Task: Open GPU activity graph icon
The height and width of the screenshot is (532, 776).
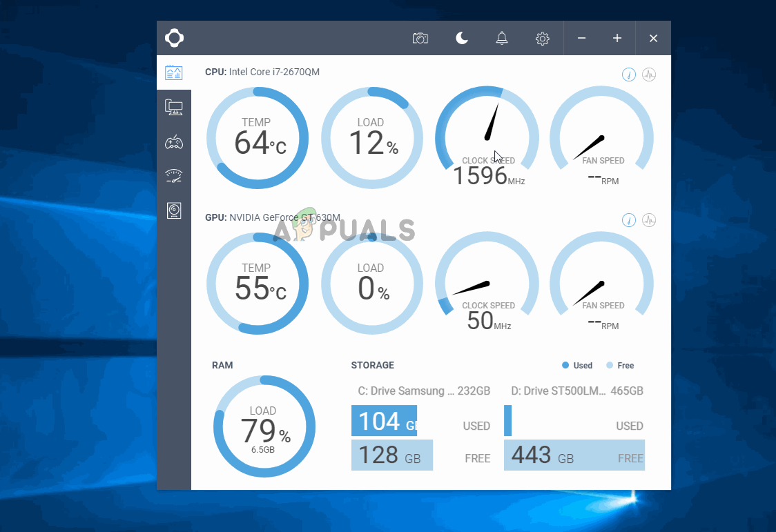Action: tap(649, 220)
